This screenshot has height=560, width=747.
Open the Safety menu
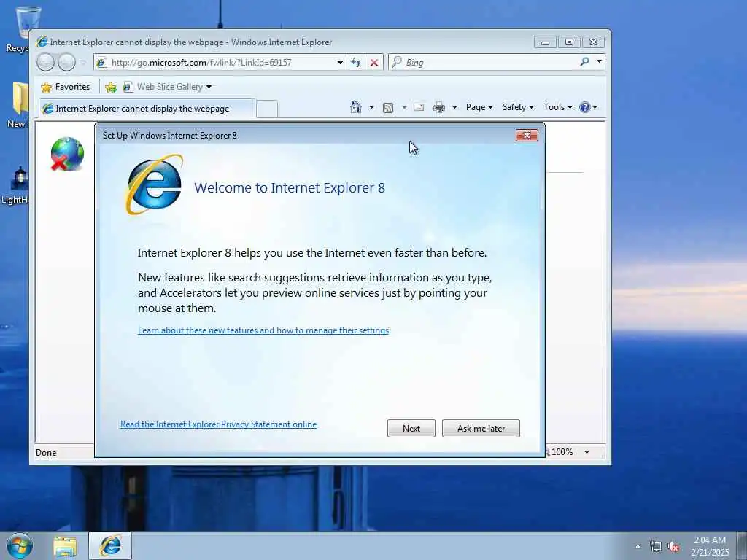(518, 107)
